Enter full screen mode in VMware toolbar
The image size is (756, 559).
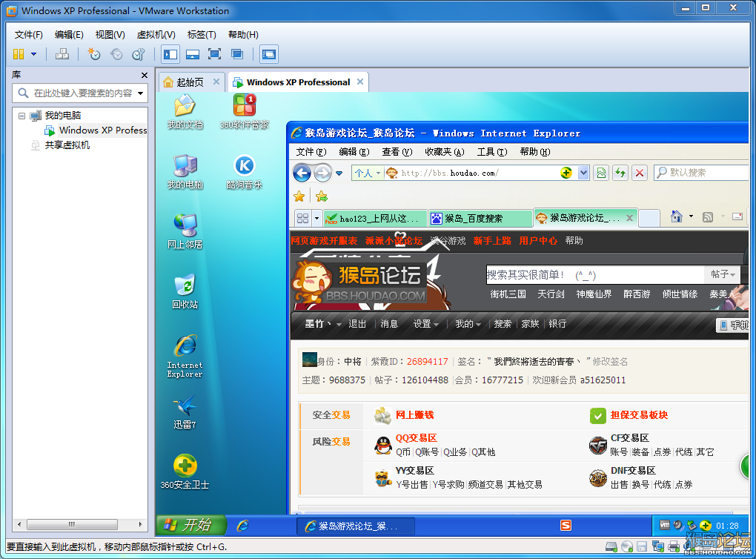coord(214,54)
